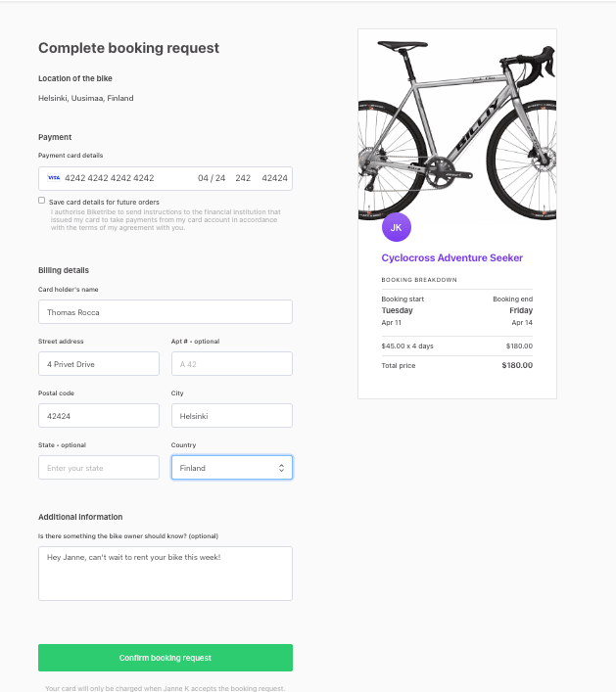Click the State optional input
Screen dimensions: 616x692
coord(99,468)
